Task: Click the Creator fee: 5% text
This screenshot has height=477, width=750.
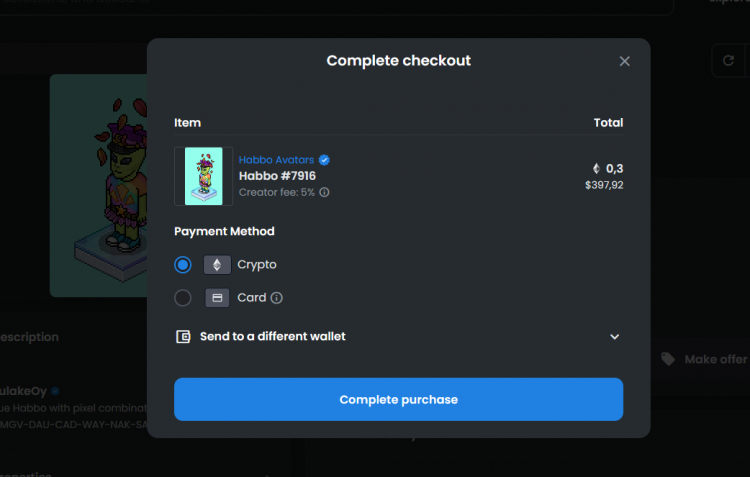Action: 276,192
